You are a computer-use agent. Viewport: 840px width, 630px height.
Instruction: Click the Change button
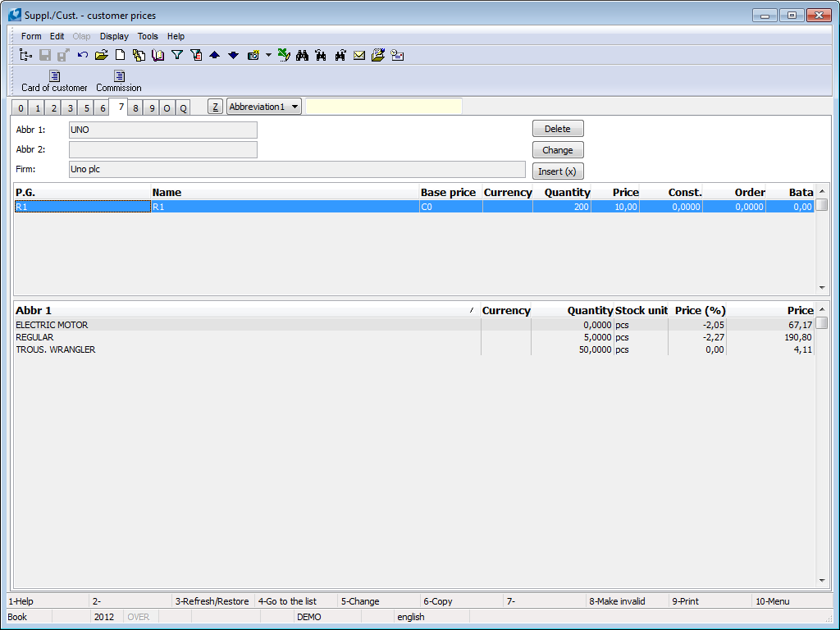pyautogui.click(x=558, y=150)
